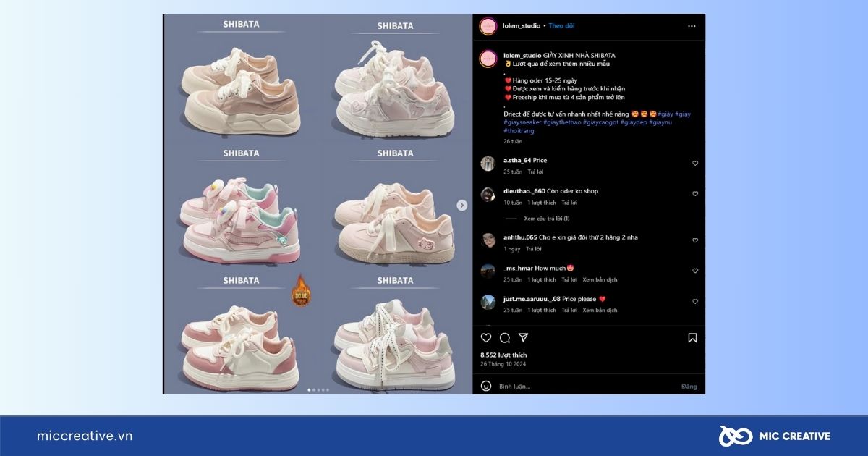Select the carousel page dots indicator
Image resolution: width=868 pixels, height=456 pixels.
318,390
